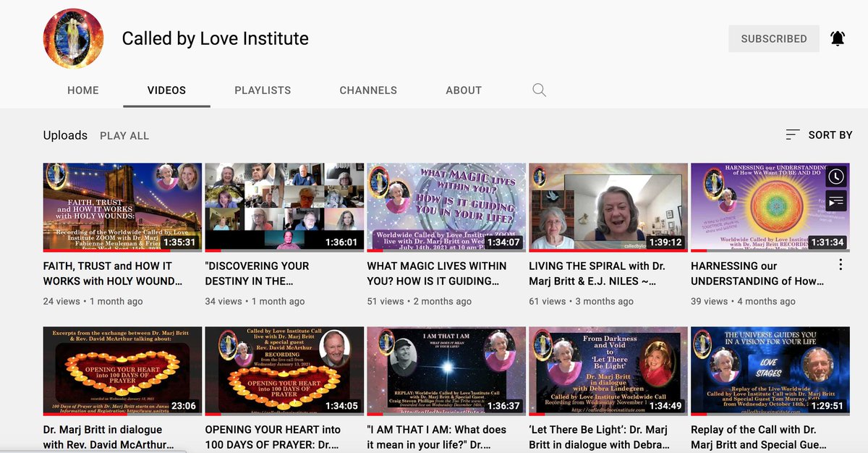Image resolution: width=868 pixels, height=453 pixels.
Task: Open 1:34:05 OPENING YOUR HEART thumbnail
Action: 284,371
